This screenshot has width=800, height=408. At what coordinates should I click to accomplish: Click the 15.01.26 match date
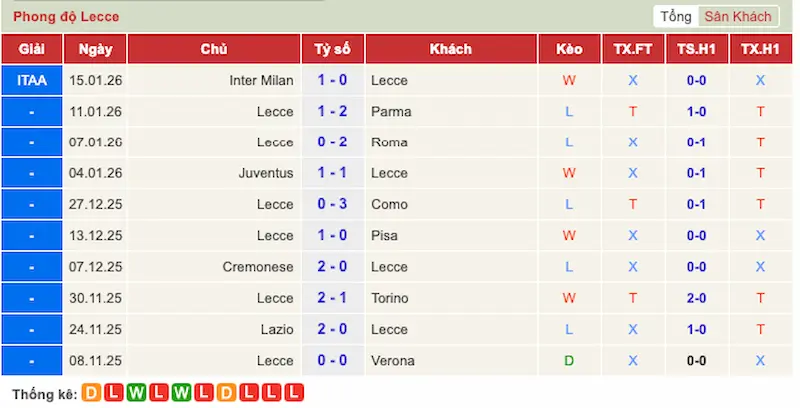[x=94, y=80]
